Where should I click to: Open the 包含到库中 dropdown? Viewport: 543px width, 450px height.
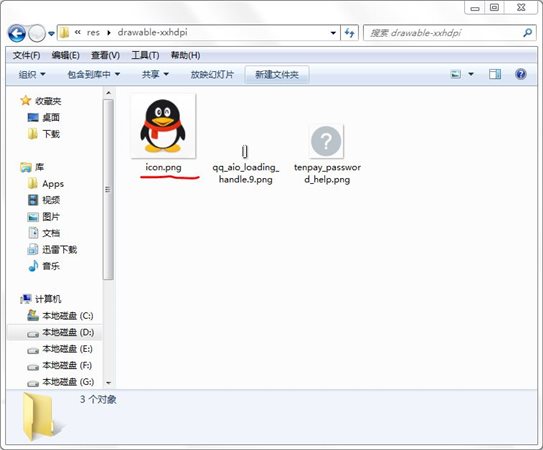click(x=94, y=74)
